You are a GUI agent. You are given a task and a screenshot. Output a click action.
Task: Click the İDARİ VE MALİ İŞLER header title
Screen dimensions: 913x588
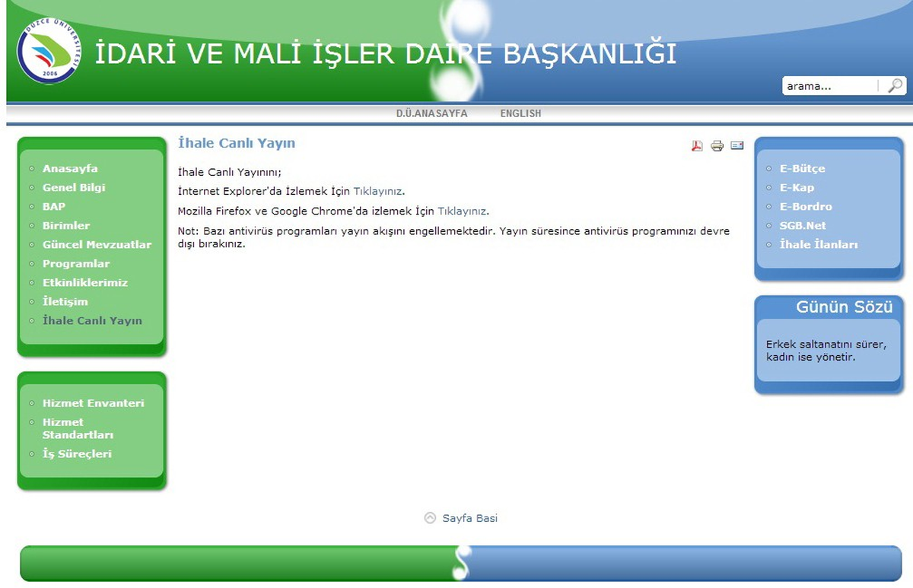[385, 54]
